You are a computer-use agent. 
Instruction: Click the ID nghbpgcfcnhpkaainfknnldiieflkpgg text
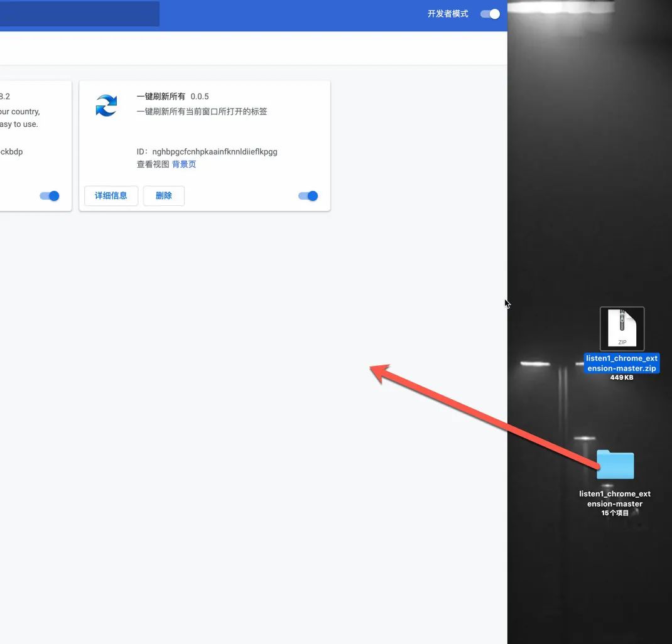207,151
